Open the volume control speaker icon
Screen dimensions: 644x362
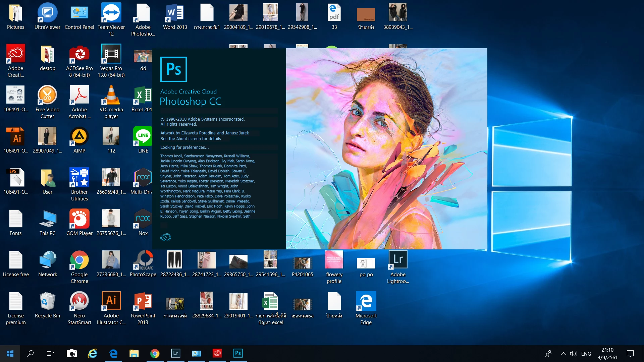point(573,354)
